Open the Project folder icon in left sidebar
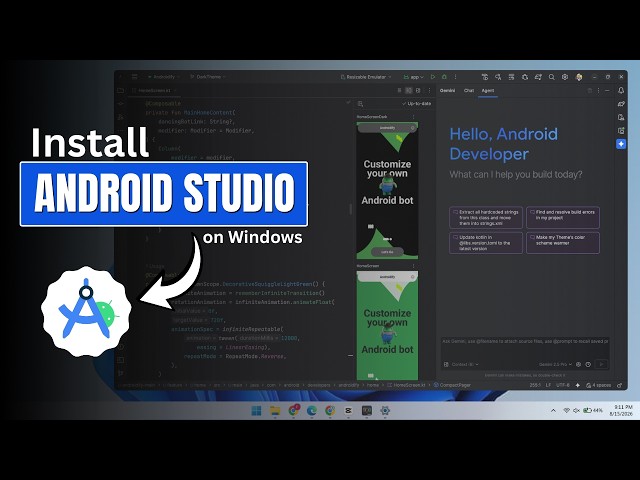 point(121,91)
